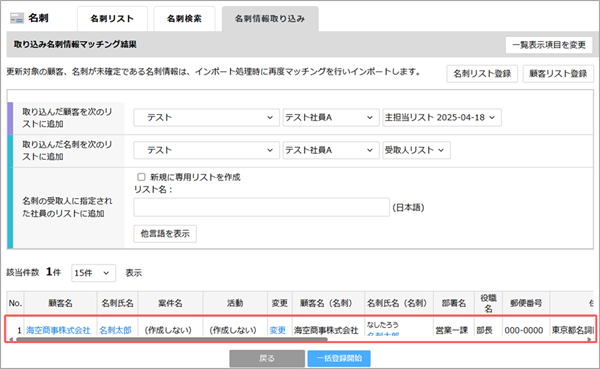Open business card list テスト dropdown
Viewport: 600px width, 369px height.
206,150
